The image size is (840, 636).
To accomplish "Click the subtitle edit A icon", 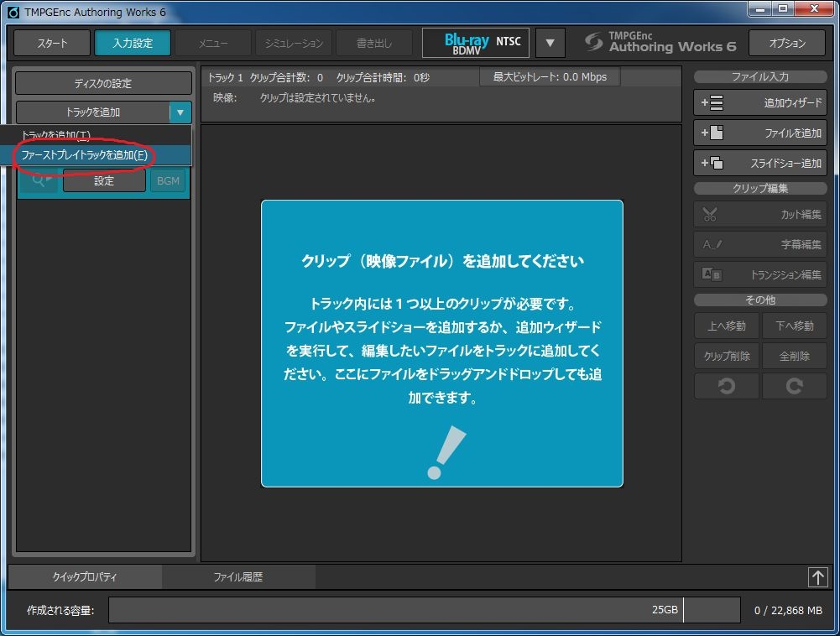I will pos(712,245).
